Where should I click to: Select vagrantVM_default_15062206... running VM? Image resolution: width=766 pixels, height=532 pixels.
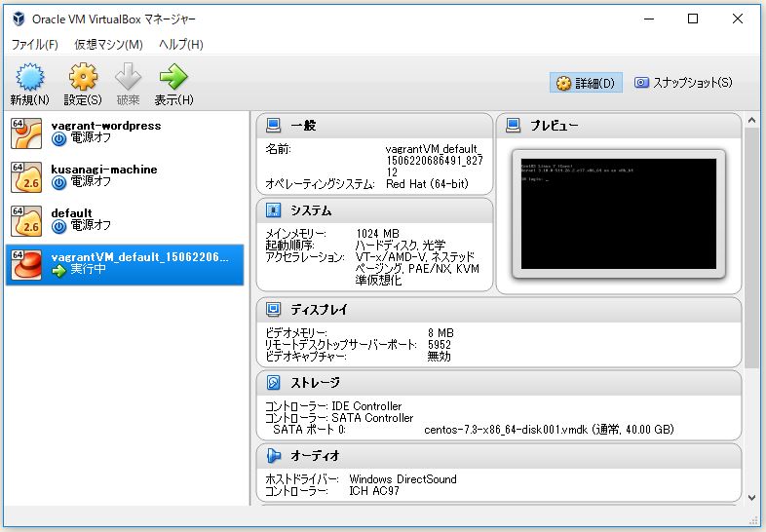125,265
